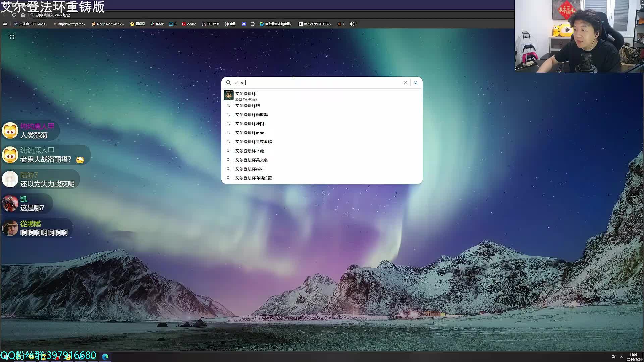Viewport: 644px width, 362px height.
Task: Choose the 艾尔登法环修改器 suggestion
Action: (252, 115)
